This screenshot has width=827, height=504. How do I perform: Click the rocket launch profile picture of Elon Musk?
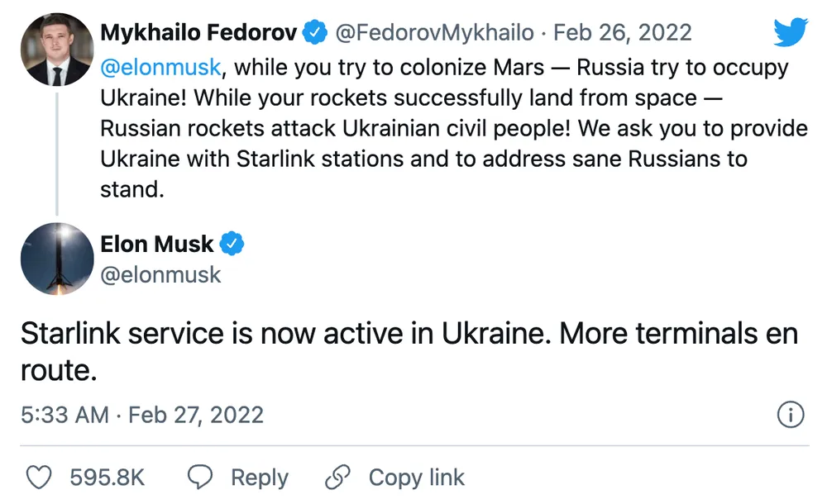click(x=57, y=259)
